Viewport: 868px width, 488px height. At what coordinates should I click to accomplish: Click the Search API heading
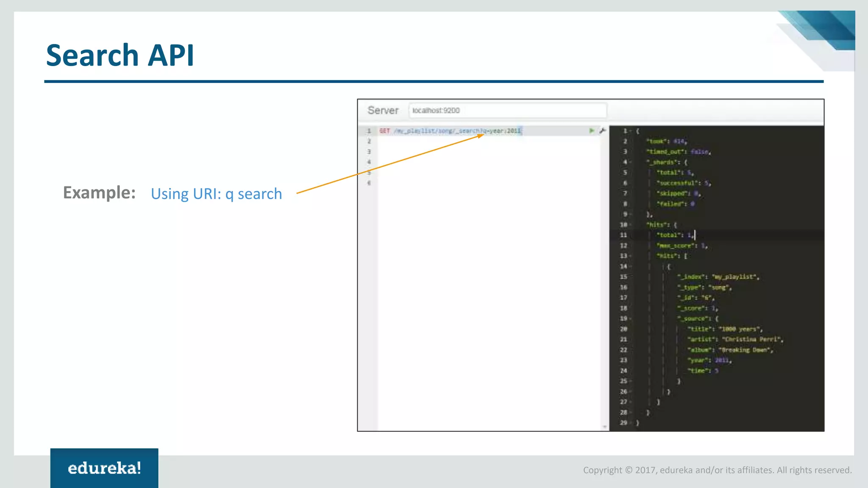120,55
